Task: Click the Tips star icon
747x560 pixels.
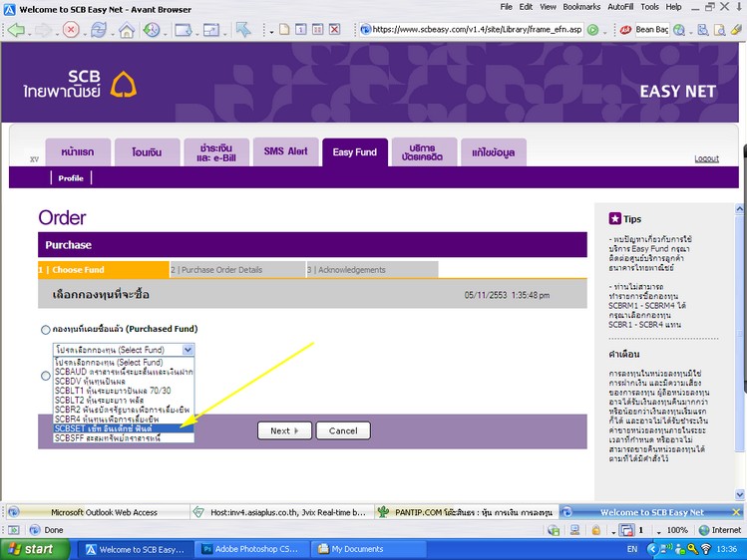Action: [x=615, y=218]
